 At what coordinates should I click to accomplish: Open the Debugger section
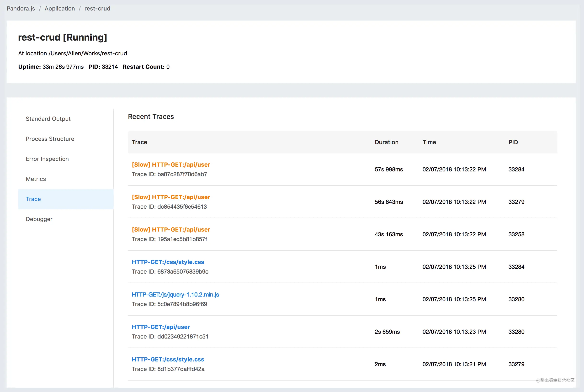click(39, 219)
